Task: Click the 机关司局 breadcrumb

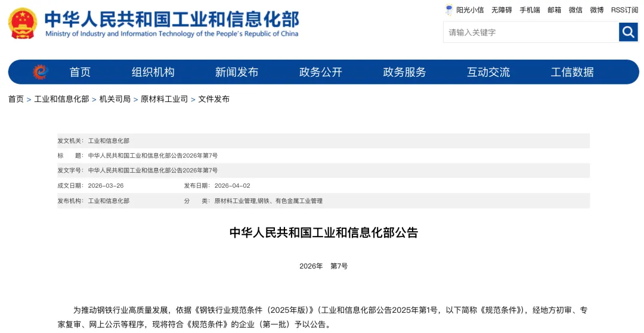Action: coord(115,99)
